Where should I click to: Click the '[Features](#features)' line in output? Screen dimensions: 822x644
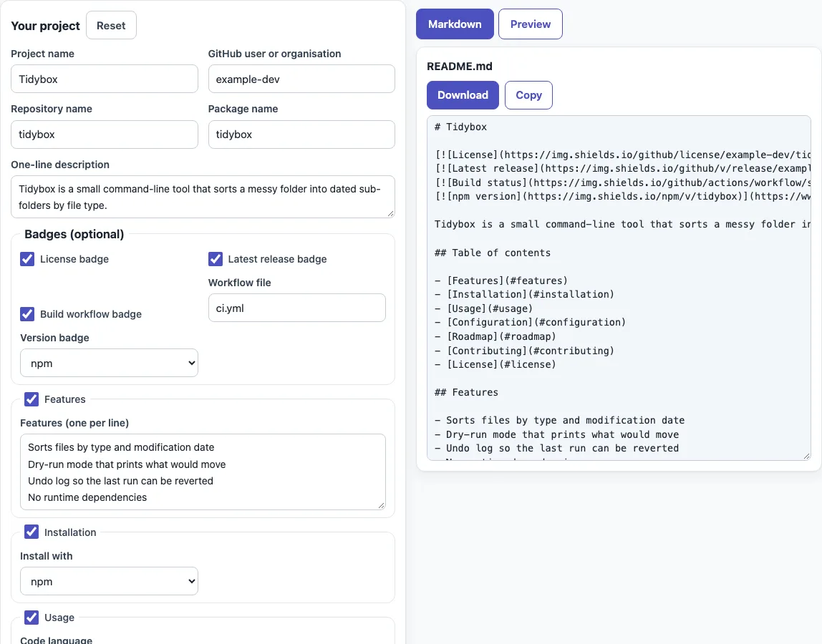[501, 281]
